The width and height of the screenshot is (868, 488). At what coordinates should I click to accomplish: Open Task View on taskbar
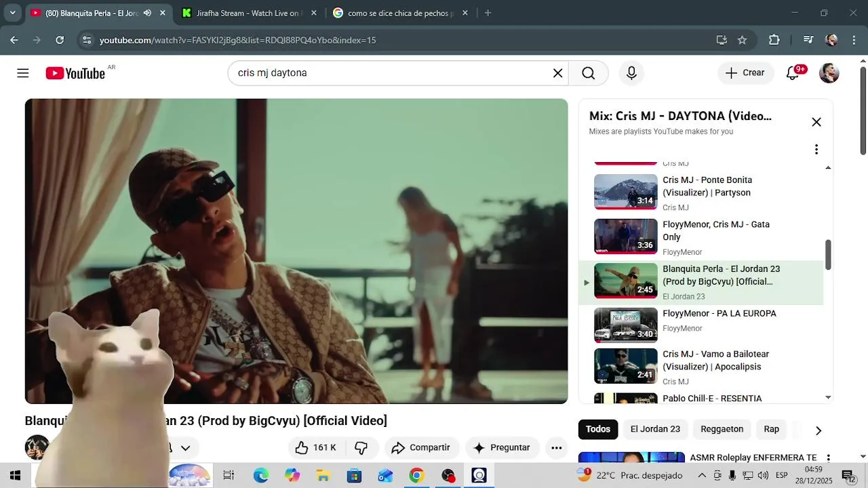[229, 476]
